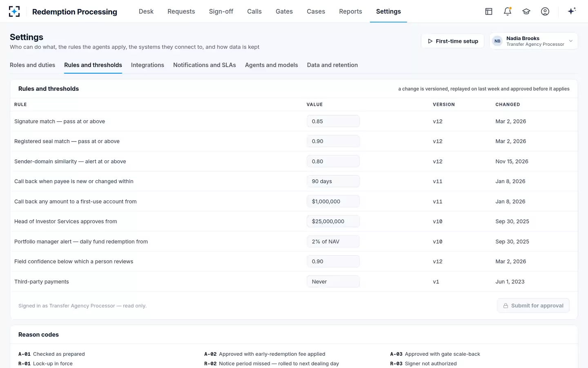Click the Submit for approval button
Image resolution: width=588 pixels, height=368 pixels.
pos(533,305)
